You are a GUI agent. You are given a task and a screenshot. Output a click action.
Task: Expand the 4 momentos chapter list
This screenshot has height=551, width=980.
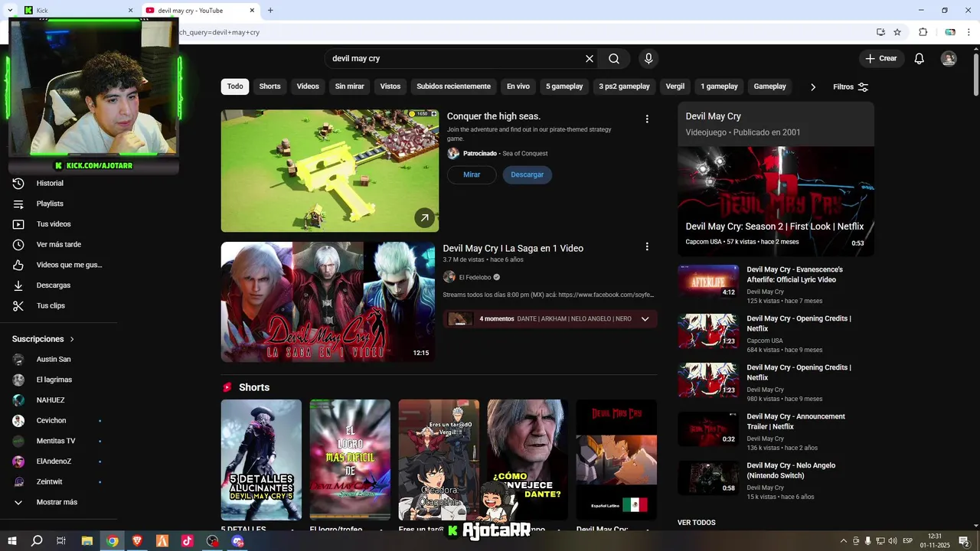[x=645, y=319]
